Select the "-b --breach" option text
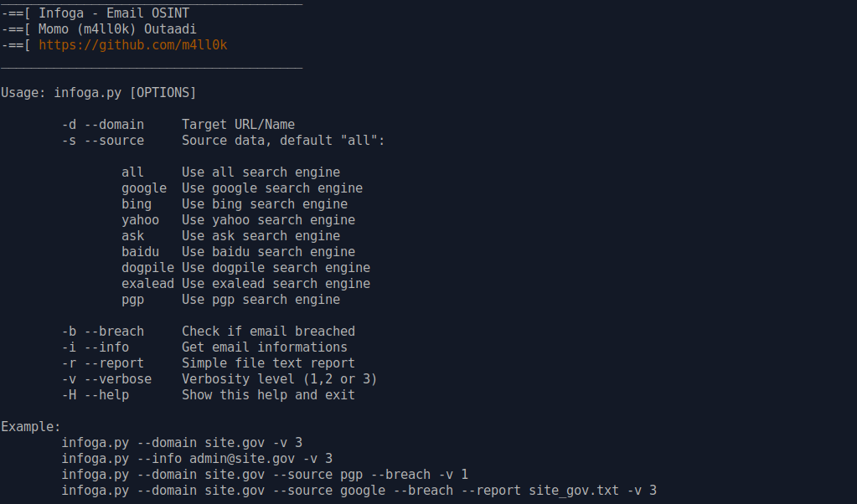The width and height of the screenshot is (857, 504). pos(102,332)
